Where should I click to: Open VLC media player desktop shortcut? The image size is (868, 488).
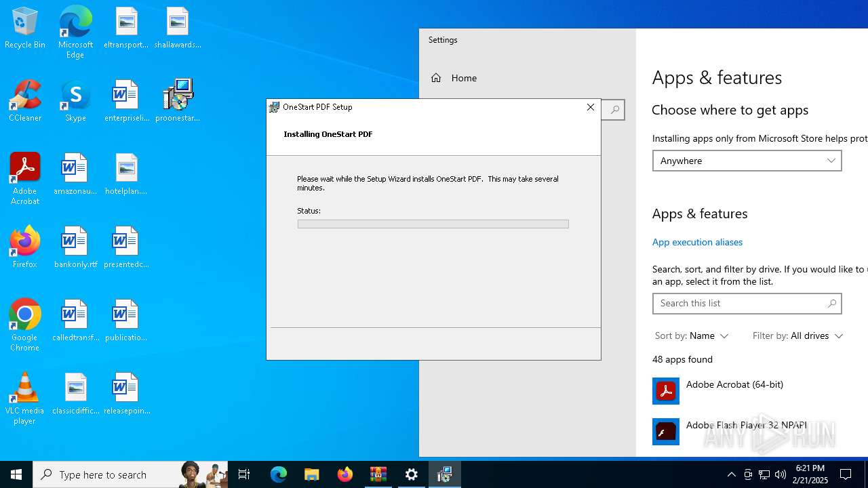25,399
